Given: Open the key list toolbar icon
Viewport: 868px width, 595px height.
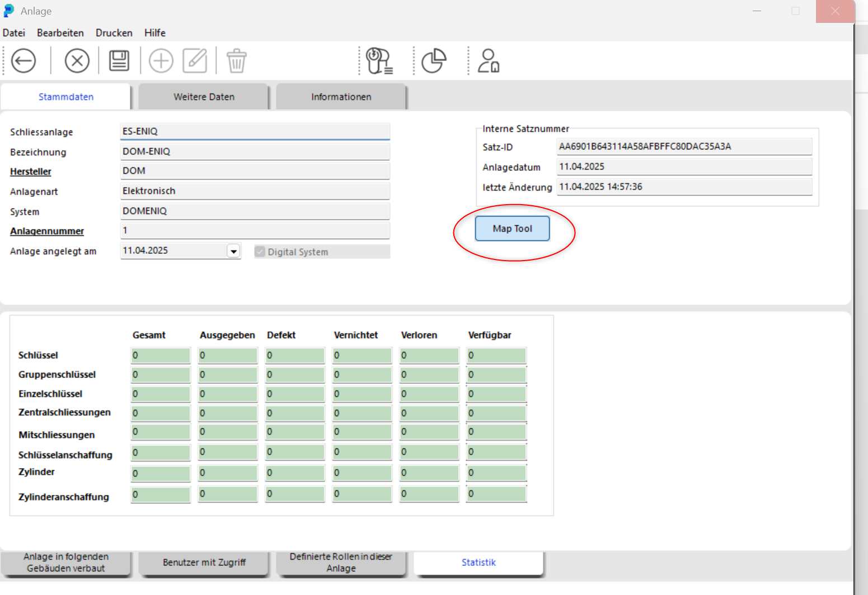Looking at the screenshot, I should (x=379, y=61).
